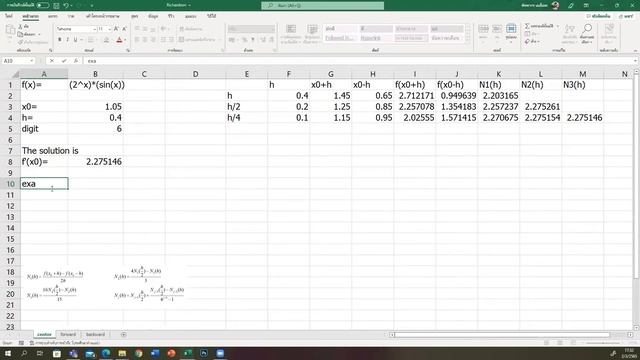Click the Copy icon in clipboard group

(x=21, y=34)
